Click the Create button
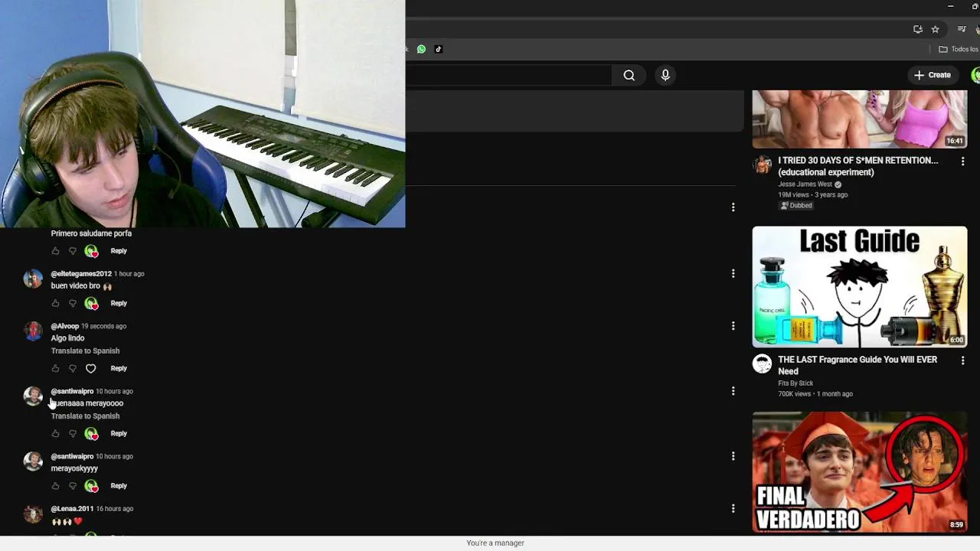The height and width of the screenshot is (551, 980). coord(932,75)
